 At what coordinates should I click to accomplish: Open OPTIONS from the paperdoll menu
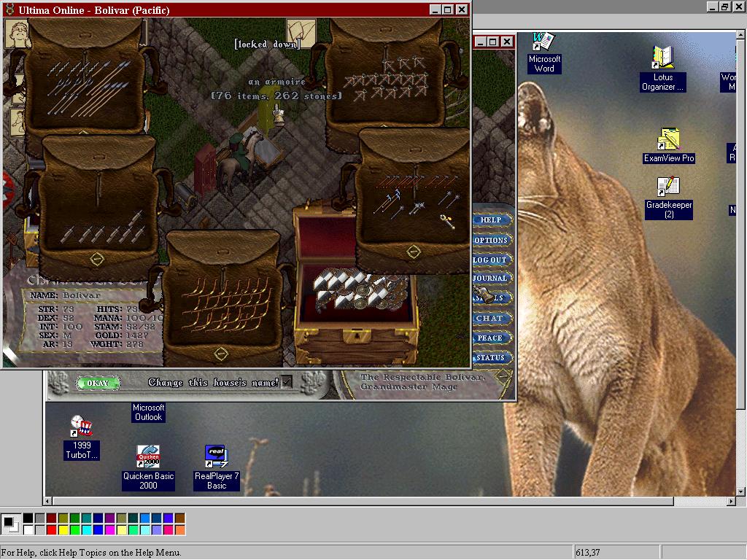coord(491,240)
